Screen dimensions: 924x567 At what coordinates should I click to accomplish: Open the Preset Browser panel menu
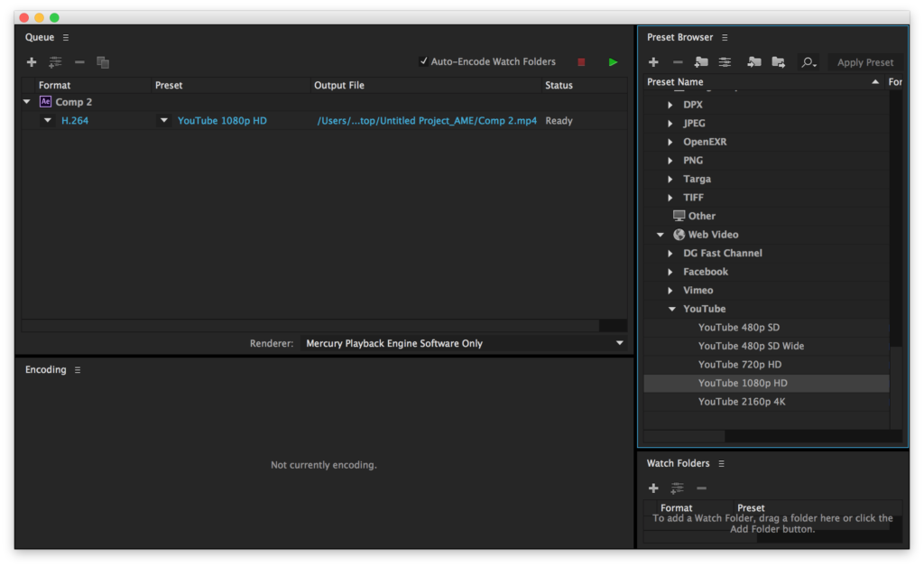(725, 37)
